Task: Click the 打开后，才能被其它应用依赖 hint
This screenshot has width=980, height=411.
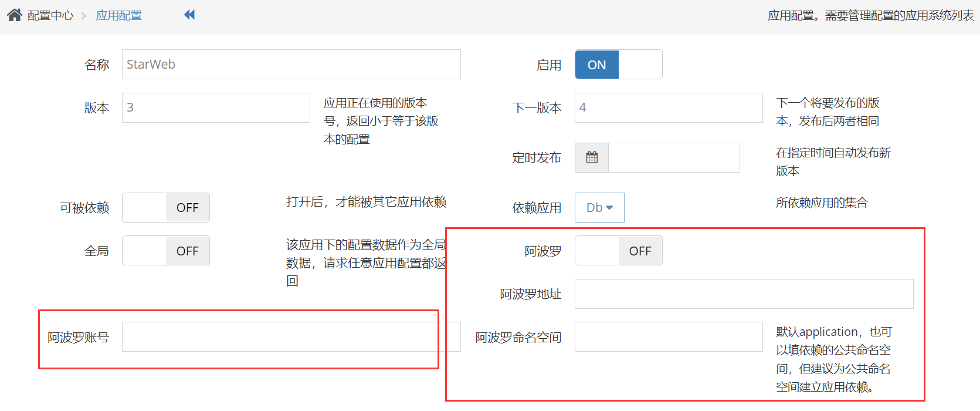Action: 366,202
